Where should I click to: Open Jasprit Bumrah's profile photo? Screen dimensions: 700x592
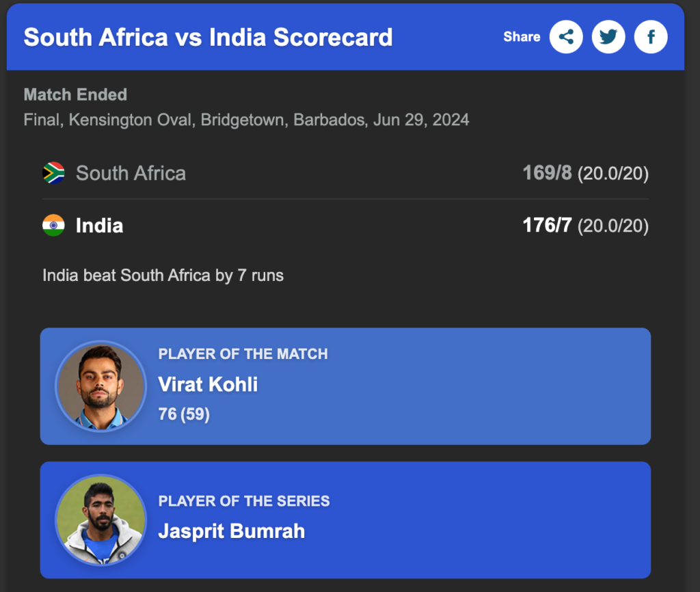click(x=100, y=520)
